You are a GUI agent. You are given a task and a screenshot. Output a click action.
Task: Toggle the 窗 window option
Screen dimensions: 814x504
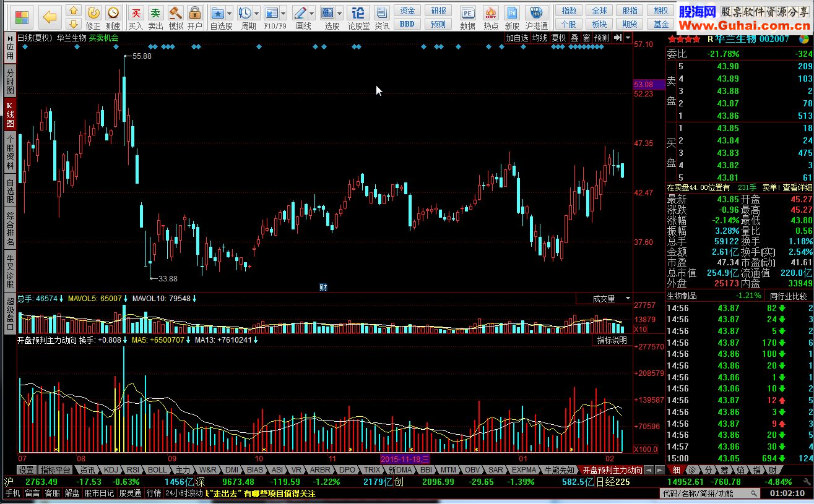pyautogui.click(x=586, y=38)
